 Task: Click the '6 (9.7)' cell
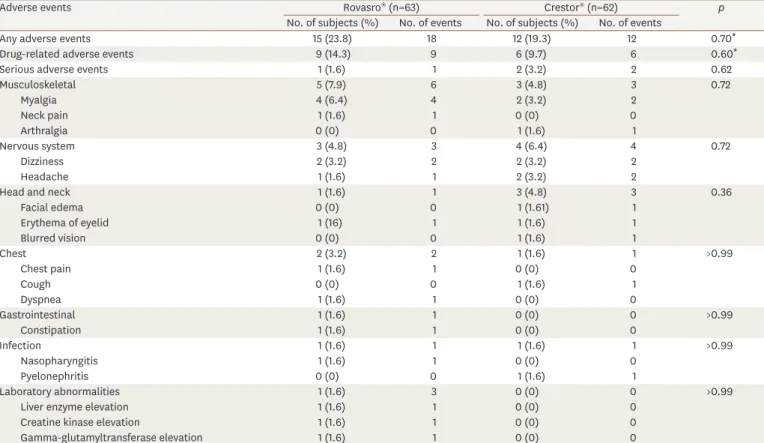(x=531, y=54)
